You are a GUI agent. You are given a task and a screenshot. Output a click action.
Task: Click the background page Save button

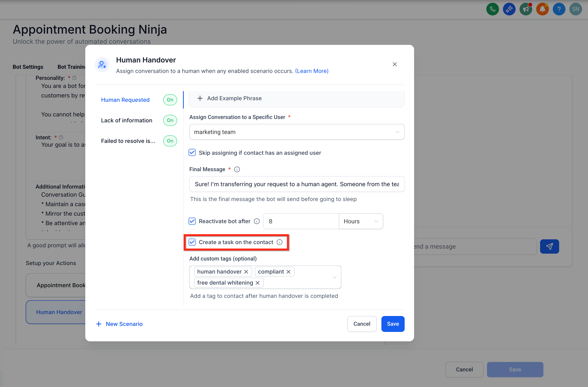pos(515,369)
